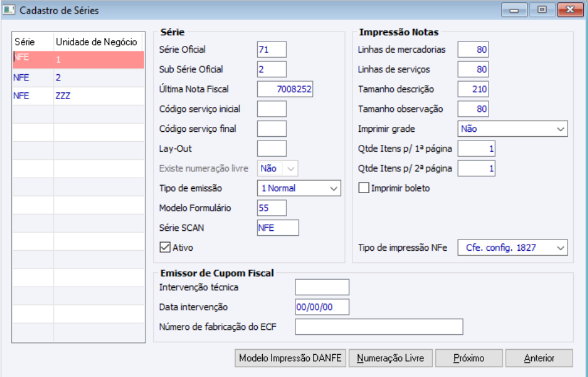Focus Número de fabricação do ECF field
Viewport: 588px width, 377px height.
379,326
